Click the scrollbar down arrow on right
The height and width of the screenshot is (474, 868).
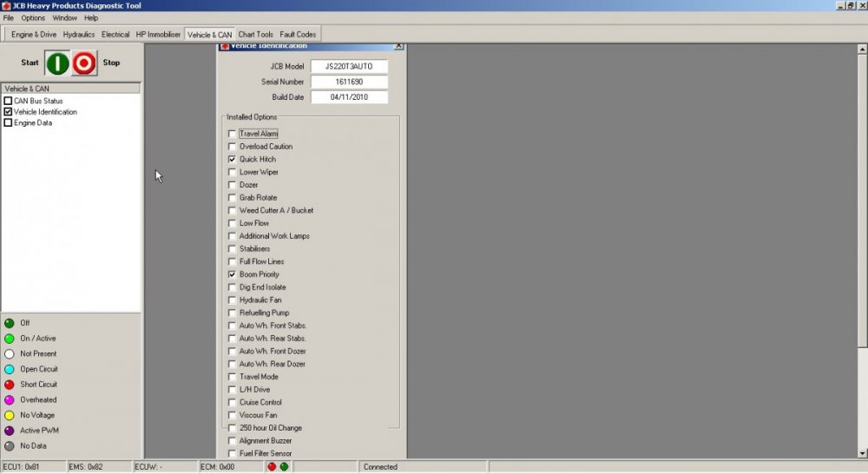[x=863, y=453]
